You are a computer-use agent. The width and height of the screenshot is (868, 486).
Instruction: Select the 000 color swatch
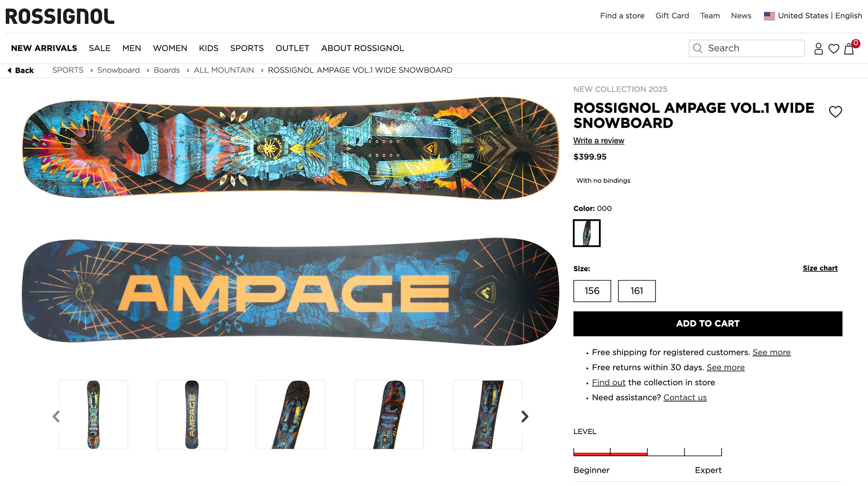tap(586, 233)
